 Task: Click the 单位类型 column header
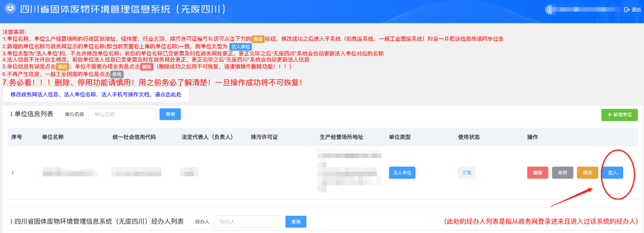[399, 137]
